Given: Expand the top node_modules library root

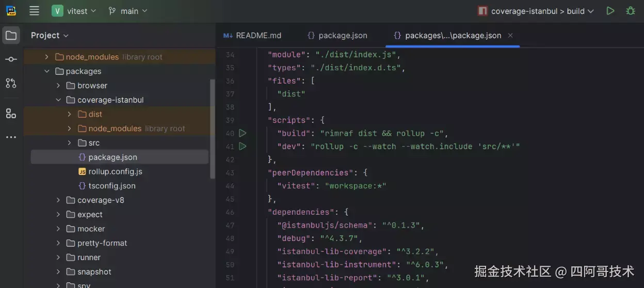Looking at the screenshot, I should pyautogui.click(x=46, y=57).
